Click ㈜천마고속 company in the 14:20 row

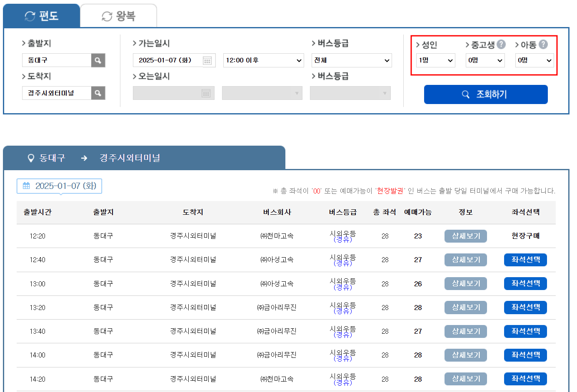(277, 379)
